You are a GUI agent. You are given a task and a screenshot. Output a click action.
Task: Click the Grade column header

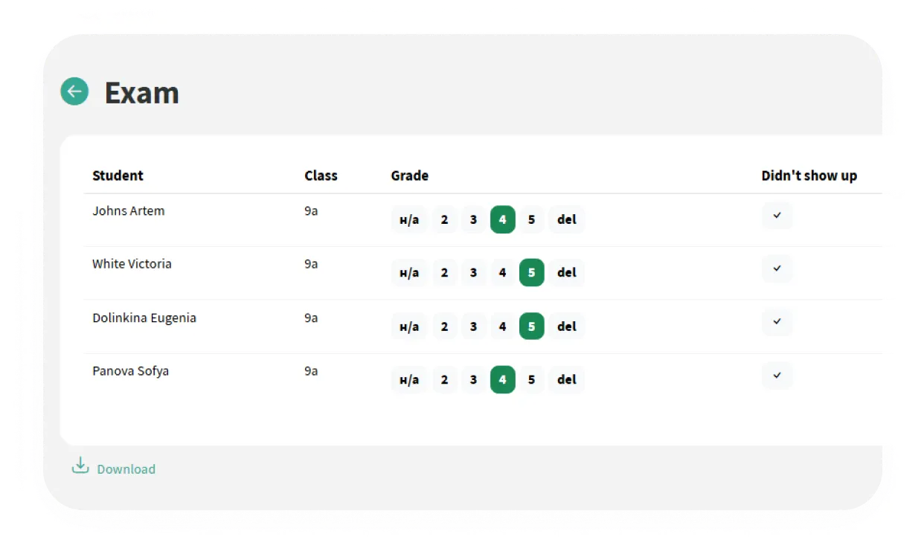tap(409, 176)
